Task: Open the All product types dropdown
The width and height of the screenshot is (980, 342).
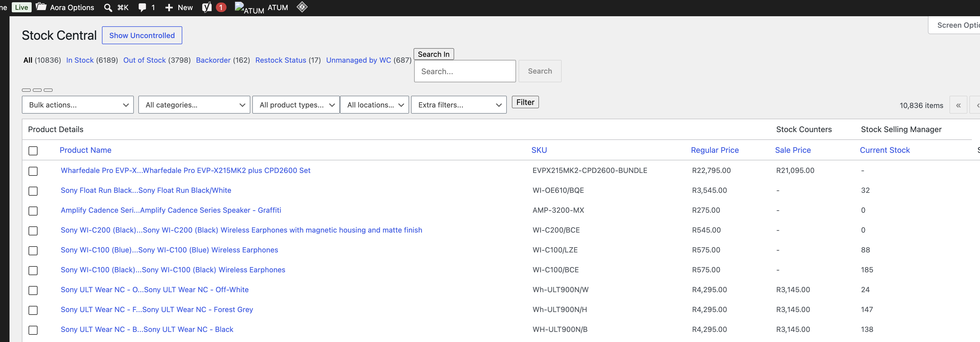Action: click(x=296, y=105)
